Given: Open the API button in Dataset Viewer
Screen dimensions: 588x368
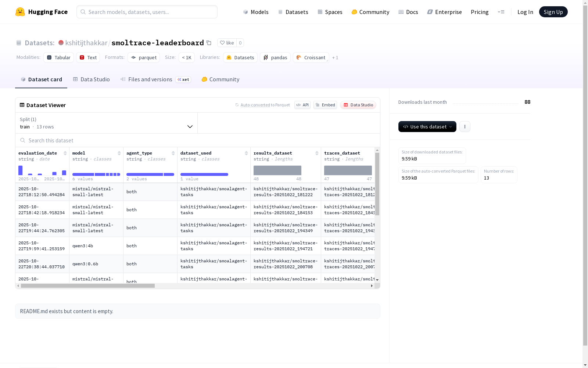Looking at the screenshot, I should [302, 105].
